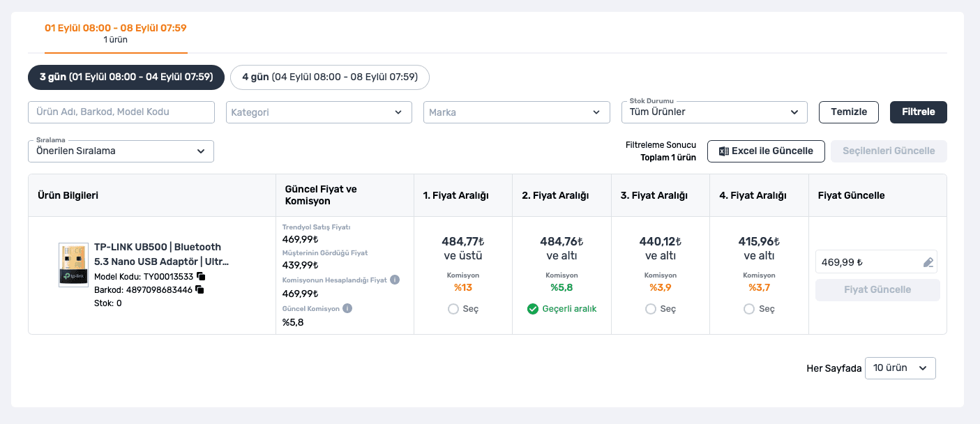
Task: Click the %3,7 commission text
Action: 760,288
